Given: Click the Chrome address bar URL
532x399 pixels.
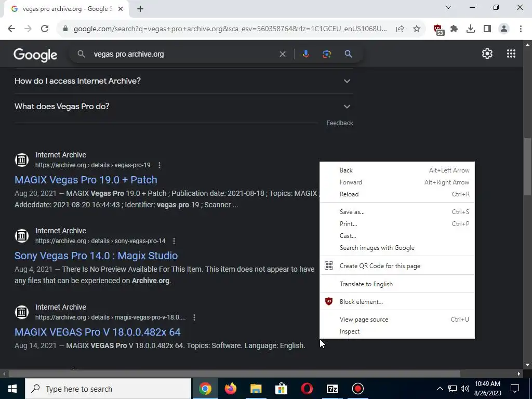Looking at the screenshot, I should coord(230,29).
